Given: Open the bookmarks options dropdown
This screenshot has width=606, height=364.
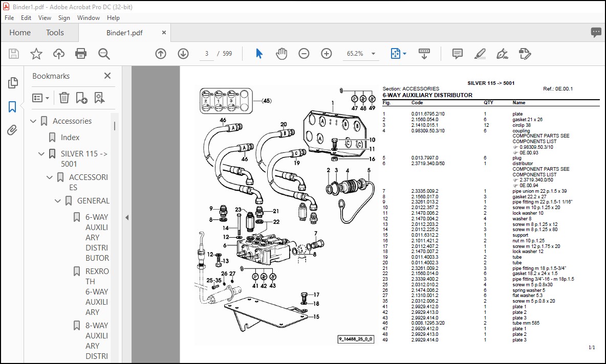Looking at the screenshot, I should pos(40,98).
